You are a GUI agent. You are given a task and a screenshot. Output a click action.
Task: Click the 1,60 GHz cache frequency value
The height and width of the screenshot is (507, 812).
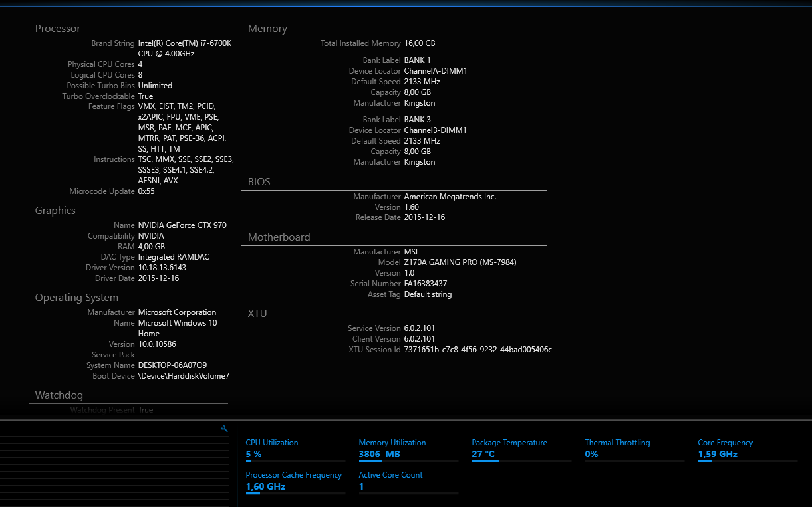[x=265, y=487]
